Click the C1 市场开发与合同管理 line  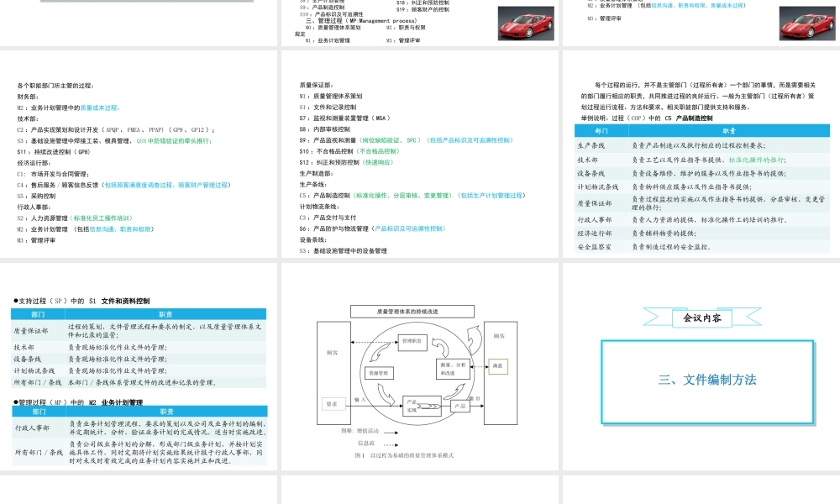[x=53, y=174]
